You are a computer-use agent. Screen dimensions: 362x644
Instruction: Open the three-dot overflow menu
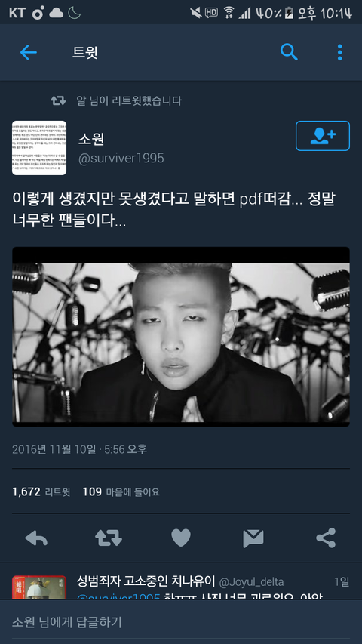pos(339,52)
